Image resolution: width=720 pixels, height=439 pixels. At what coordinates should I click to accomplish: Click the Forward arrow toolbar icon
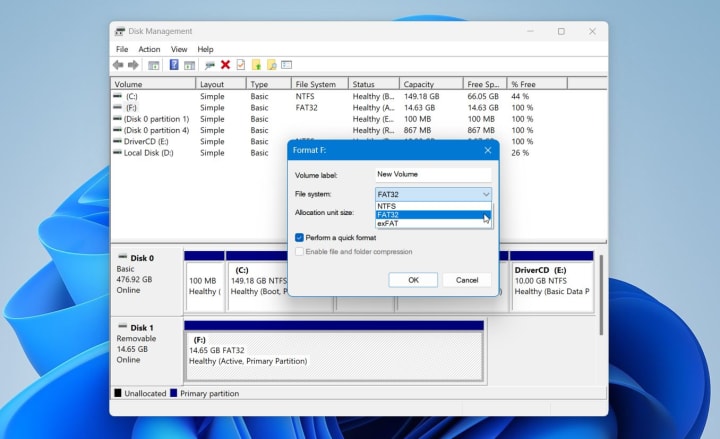pos(133,65)
